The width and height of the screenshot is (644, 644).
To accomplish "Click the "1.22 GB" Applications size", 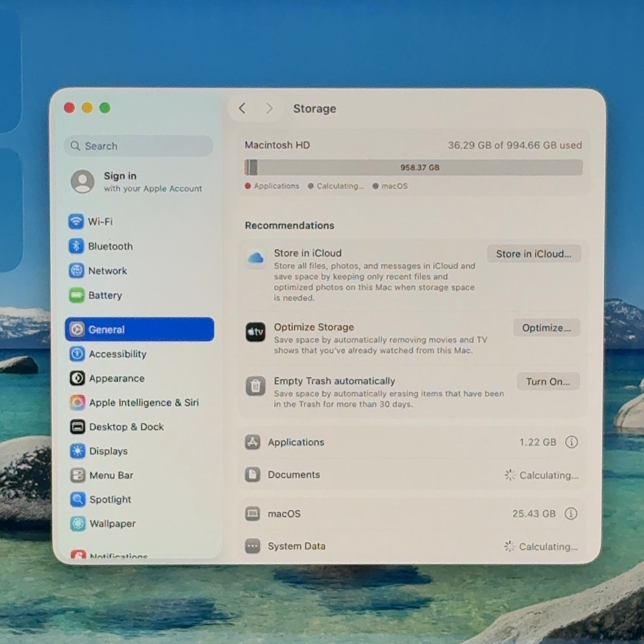I will click(x=537, y=442).
